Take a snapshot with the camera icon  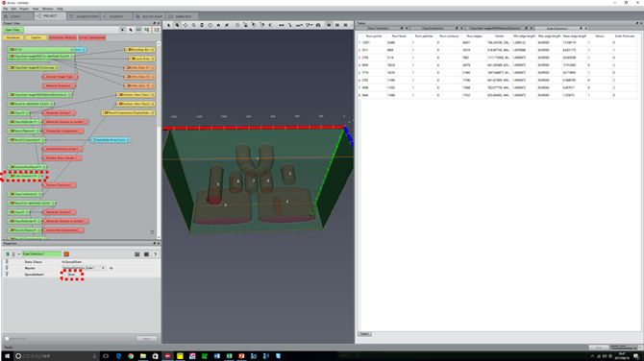point(318,25)
